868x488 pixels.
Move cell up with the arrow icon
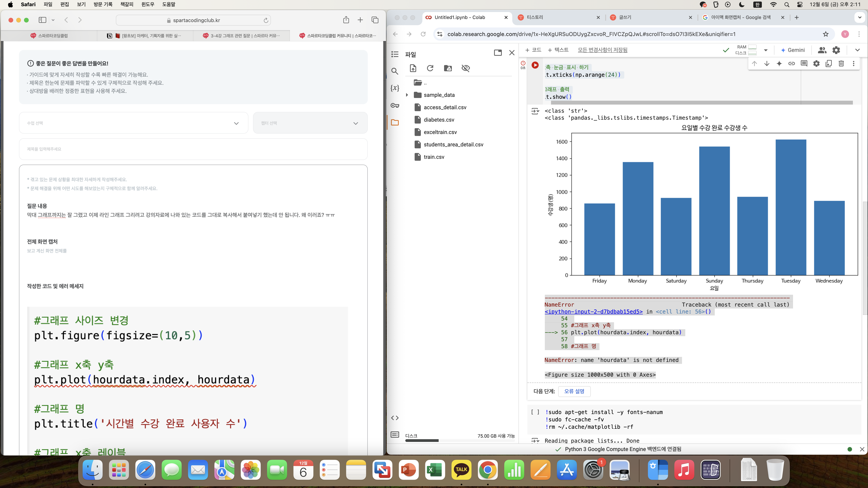754,63
